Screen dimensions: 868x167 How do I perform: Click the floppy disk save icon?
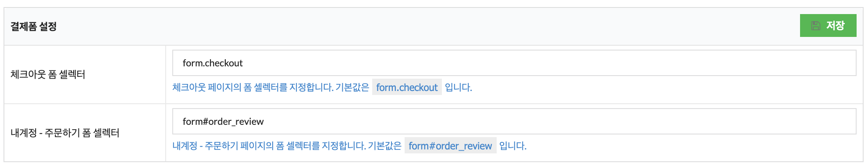(815, 26)
